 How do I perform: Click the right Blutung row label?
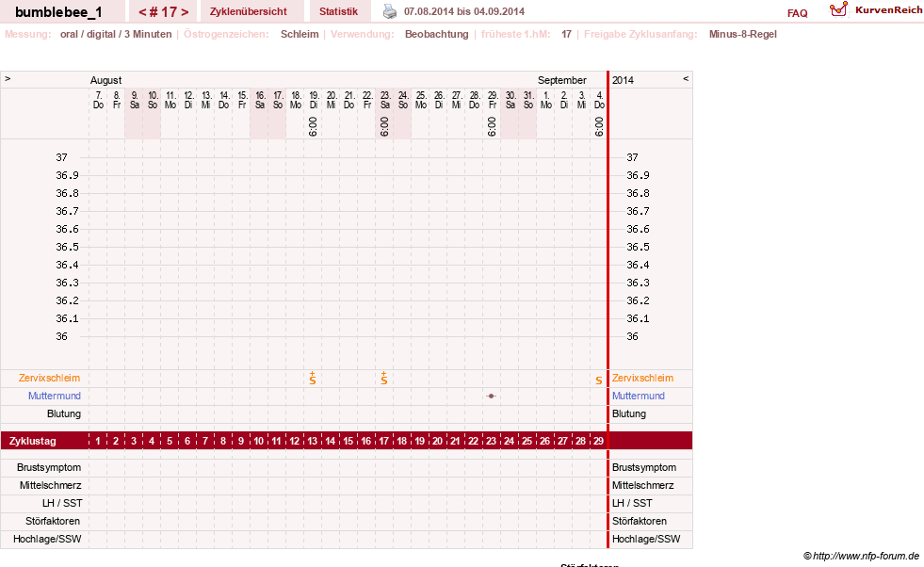click(629, 413)
